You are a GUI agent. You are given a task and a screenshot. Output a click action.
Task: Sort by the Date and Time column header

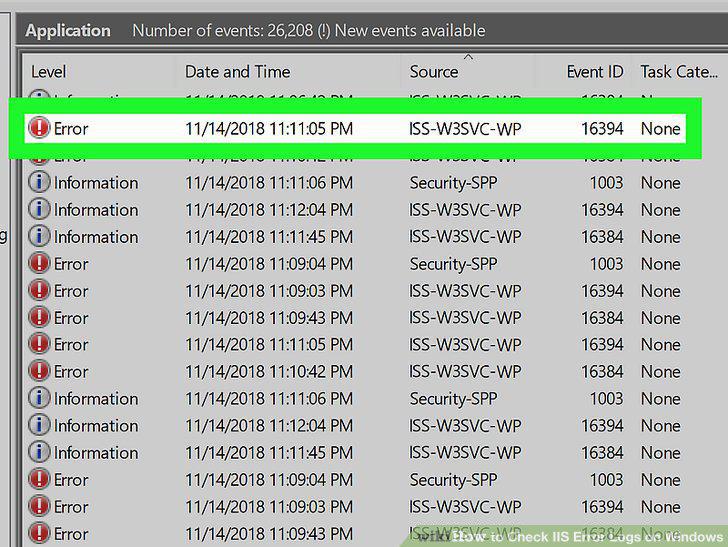click(x=237, y=72)
